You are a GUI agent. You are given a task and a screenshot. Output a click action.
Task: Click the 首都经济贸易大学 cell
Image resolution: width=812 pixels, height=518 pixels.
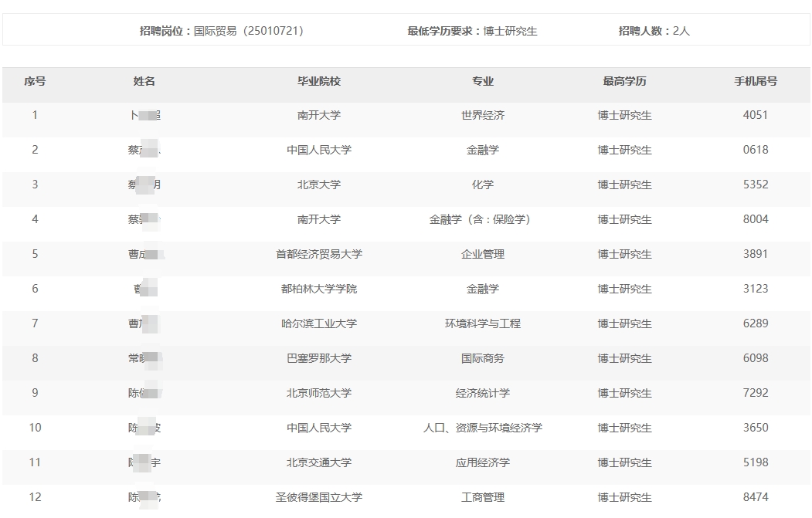point(319,254)
